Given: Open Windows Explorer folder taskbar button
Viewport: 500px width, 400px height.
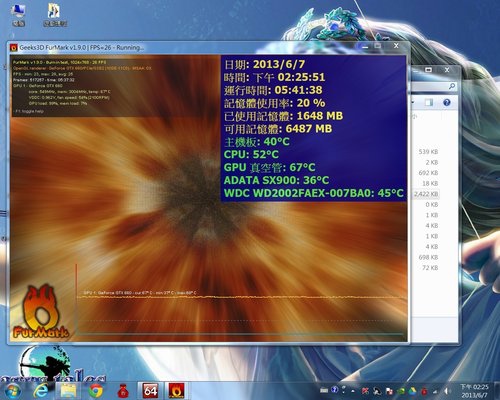Looking at the screenshot, I should pos(68,390).
